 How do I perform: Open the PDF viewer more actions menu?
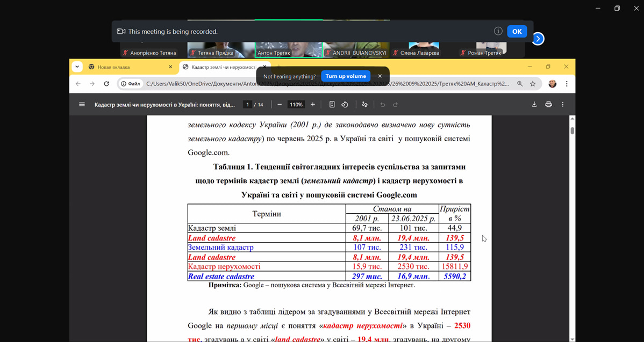click(x=563, y=105)
